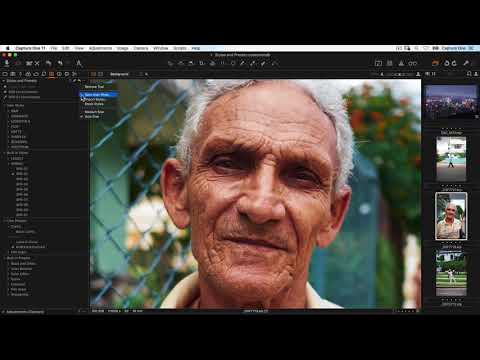Expand the Black and White presets
The image size is (480, 360).
[9, 264]
